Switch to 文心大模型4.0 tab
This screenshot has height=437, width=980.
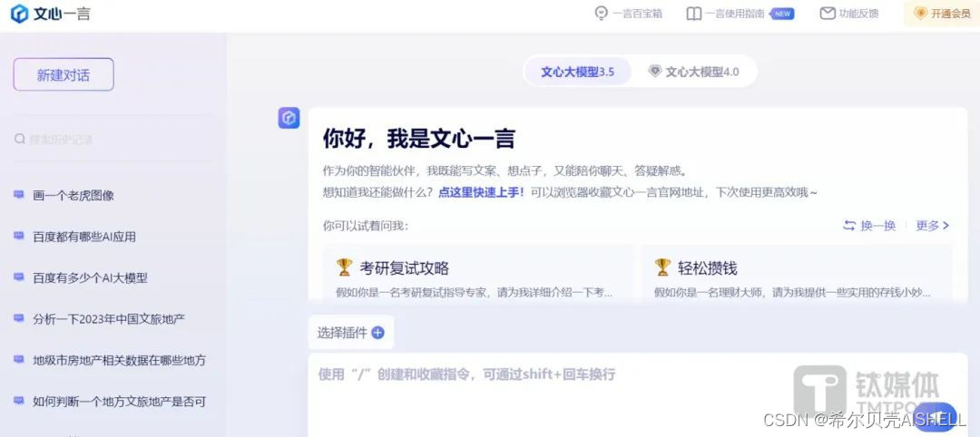[694, 72]
